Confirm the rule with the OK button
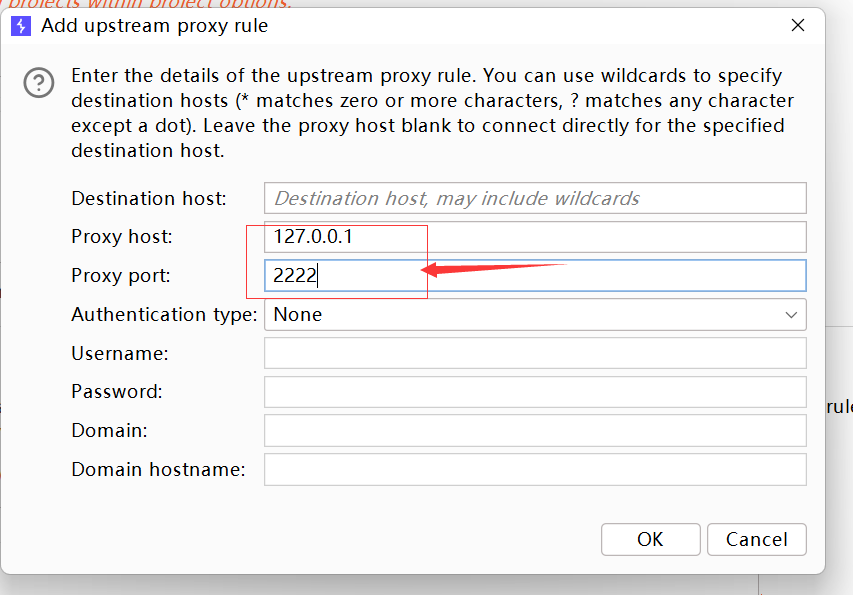Image resolution: width=853 pixels, height=595 pixels. tap(650, 540)
